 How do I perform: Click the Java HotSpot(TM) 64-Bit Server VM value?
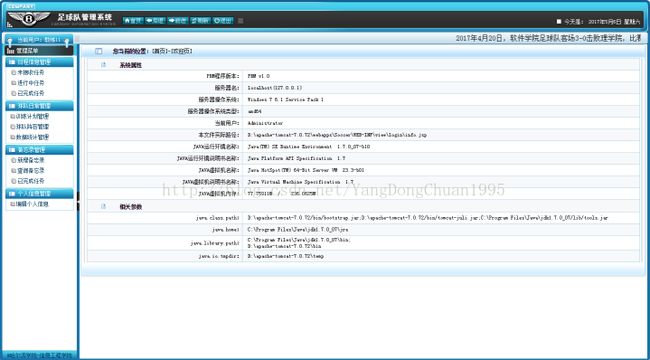(306, 170)
